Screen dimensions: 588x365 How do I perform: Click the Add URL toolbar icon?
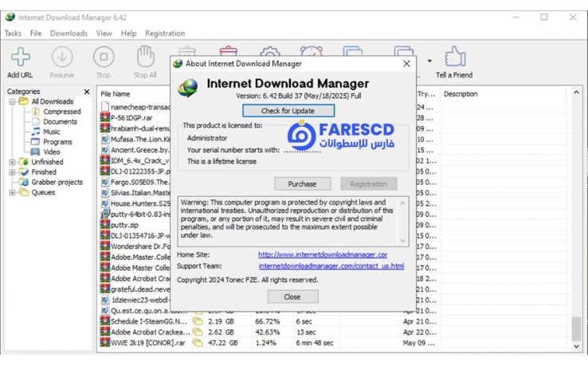(21, 57)
